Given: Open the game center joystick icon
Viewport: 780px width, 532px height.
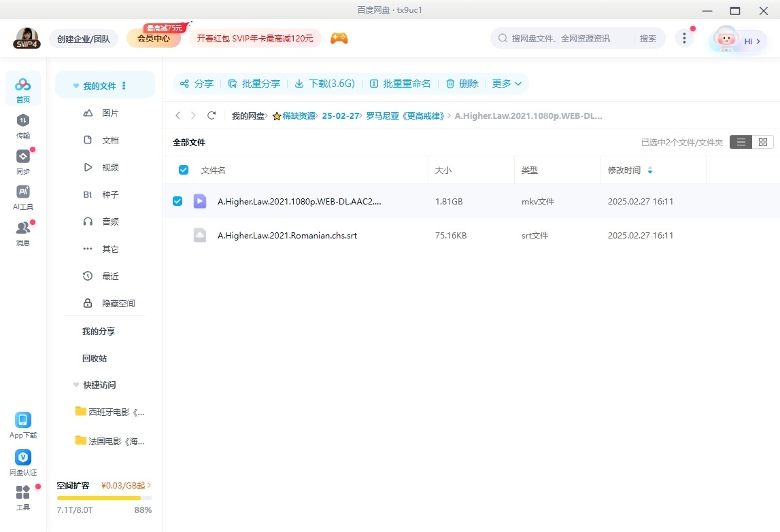Looking at the screenshot, I should pos(339,38).
